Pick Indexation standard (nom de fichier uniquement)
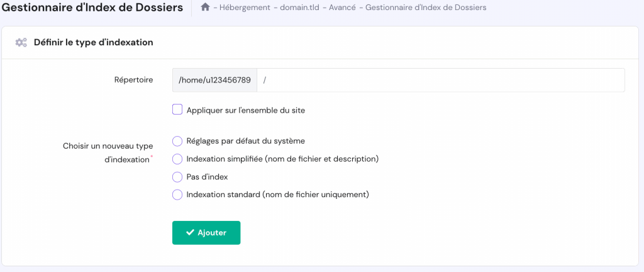 pos(177,195)
